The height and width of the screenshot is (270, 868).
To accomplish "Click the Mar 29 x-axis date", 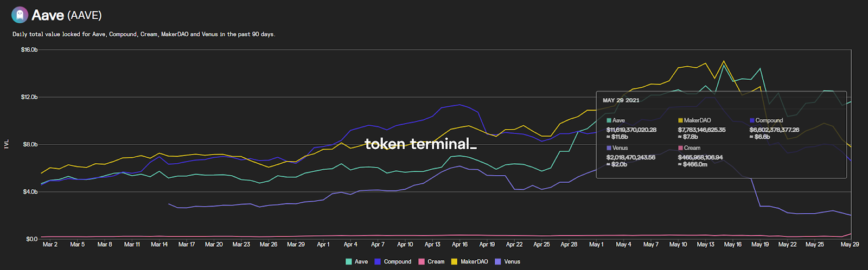I will 296,245.
